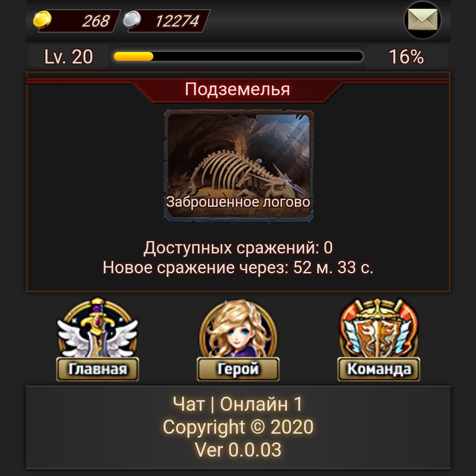The image size is (476, 476).
Task: Click the 16% experience percentage label
Action: 406,57
